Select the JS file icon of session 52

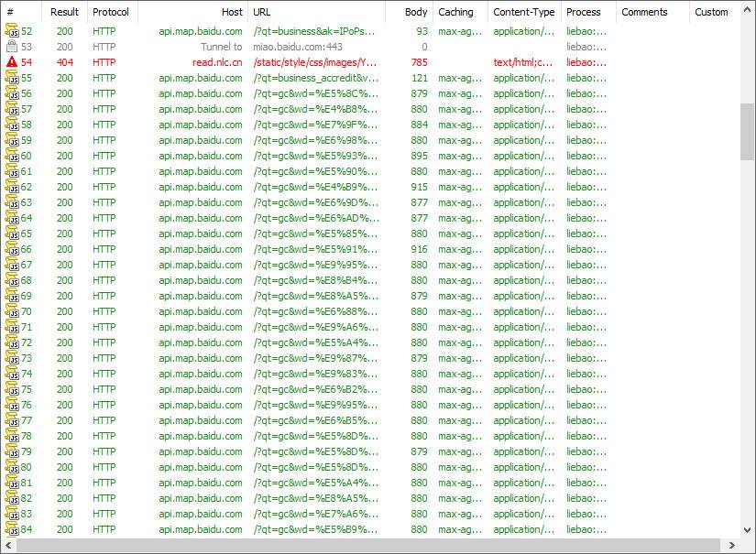click(12, 31)
